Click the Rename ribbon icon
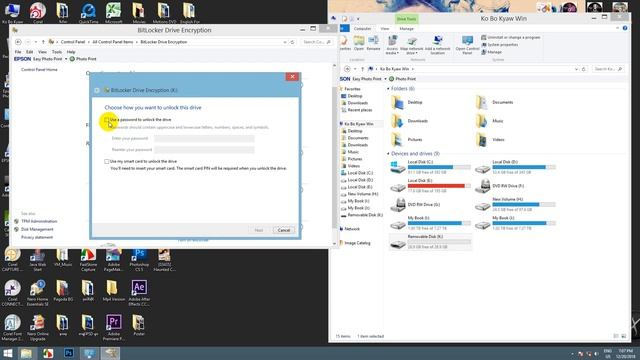640x360 pixels. pyautogui.click(x=373, y=43)
